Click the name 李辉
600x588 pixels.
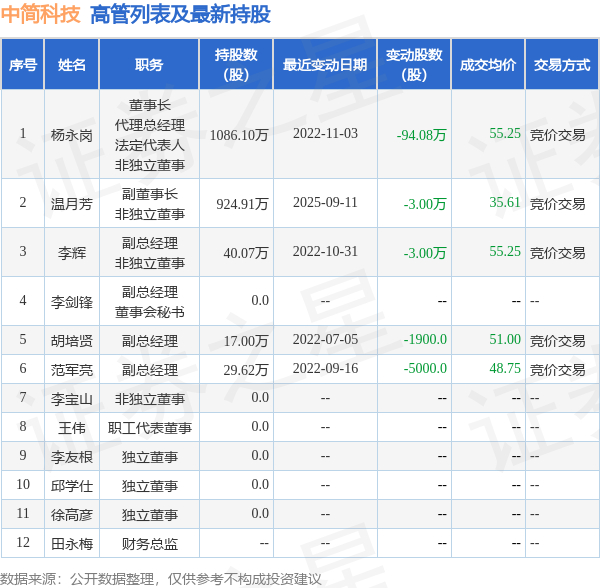click(x=72, y=253)
